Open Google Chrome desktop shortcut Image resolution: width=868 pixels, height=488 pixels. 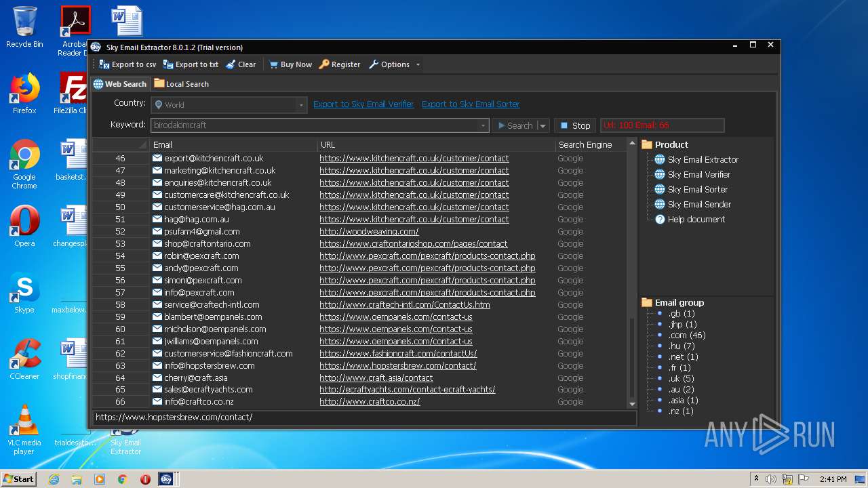tap(24, 164)
